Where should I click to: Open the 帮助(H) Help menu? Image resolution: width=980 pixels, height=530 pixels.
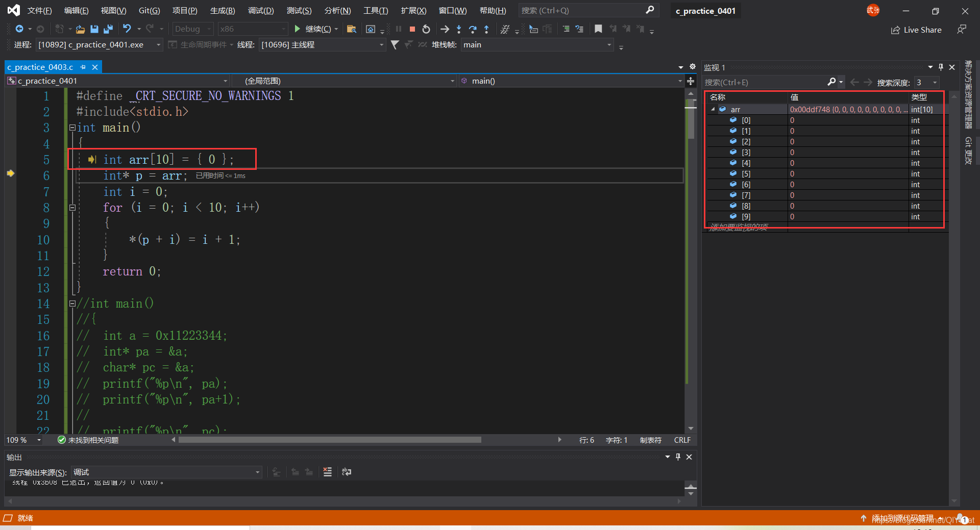click(493, 10)
